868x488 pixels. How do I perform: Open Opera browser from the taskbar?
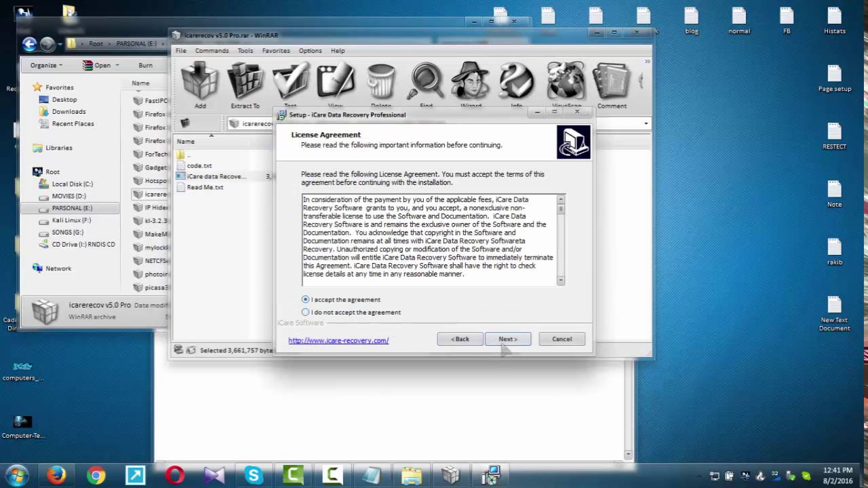(x=175, y=475)
